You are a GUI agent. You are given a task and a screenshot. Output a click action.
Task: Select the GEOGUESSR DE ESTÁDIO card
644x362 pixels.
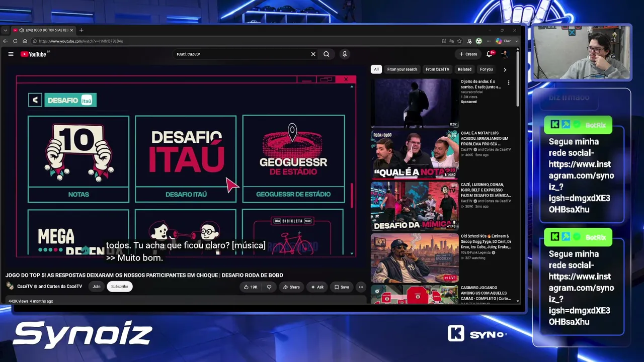(x=293, y=159)
